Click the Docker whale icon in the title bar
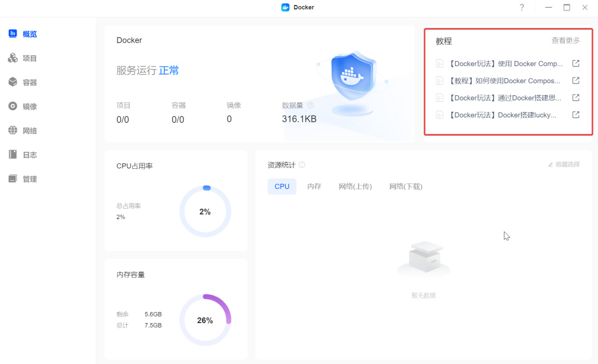 [x=285, y=7]
